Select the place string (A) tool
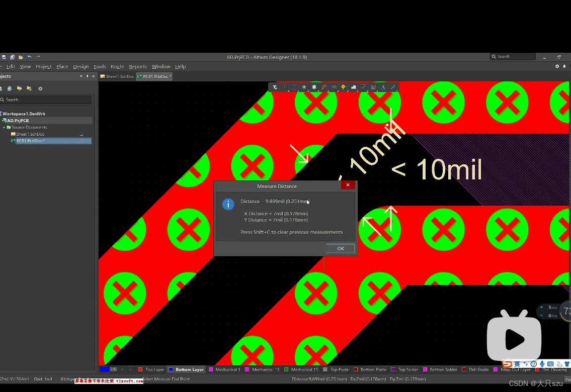The width and height of the screenshot is (571, 392). (x=383, y=87)
